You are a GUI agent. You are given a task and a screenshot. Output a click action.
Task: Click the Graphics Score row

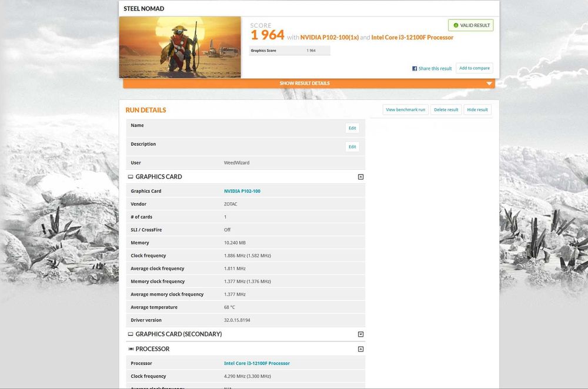pos(289,51)
